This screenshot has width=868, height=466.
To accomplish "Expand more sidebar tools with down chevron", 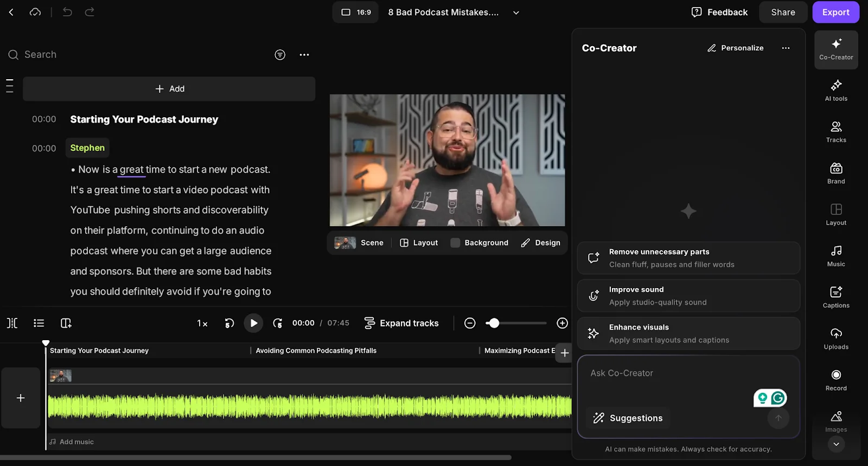I will click(836, 444).
